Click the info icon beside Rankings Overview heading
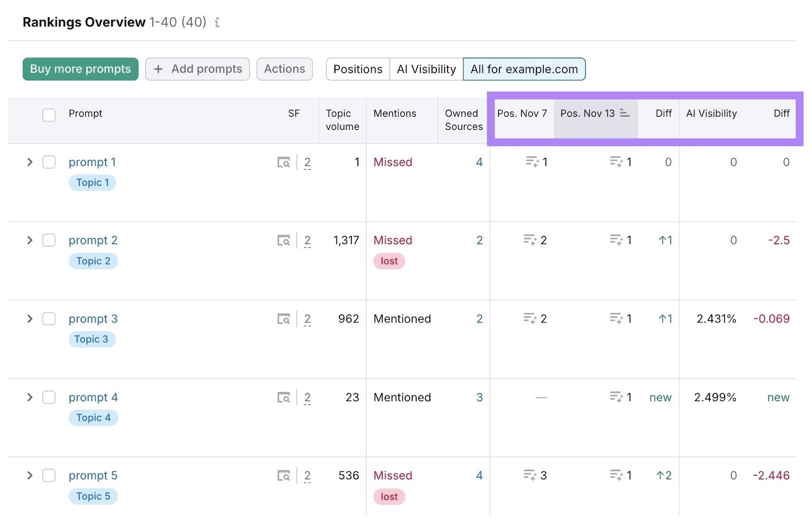This screenshot has height=528, width=812. [x=217, y=22]
